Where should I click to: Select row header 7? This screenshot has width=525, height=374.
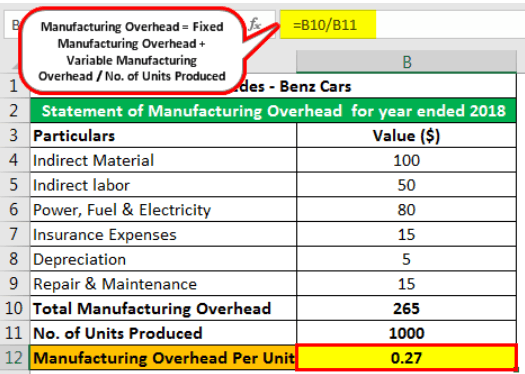click(14, 234)
